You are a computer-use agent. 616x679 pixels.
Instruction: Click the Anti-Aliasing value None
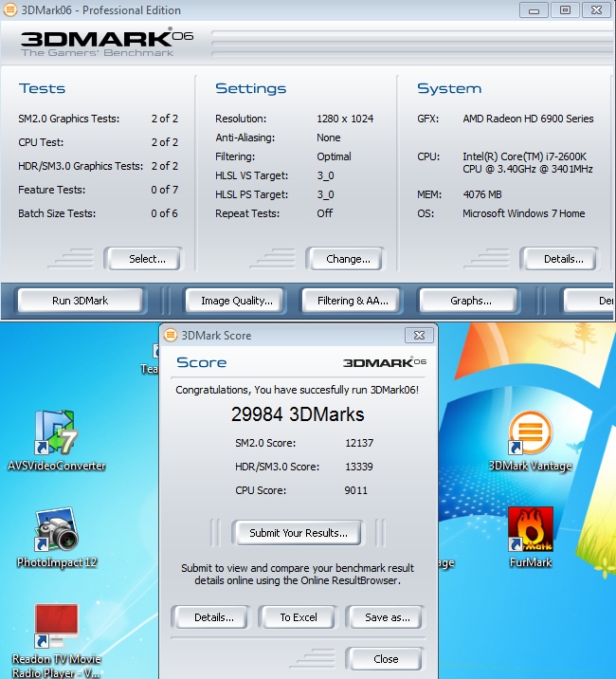[329, 138]
